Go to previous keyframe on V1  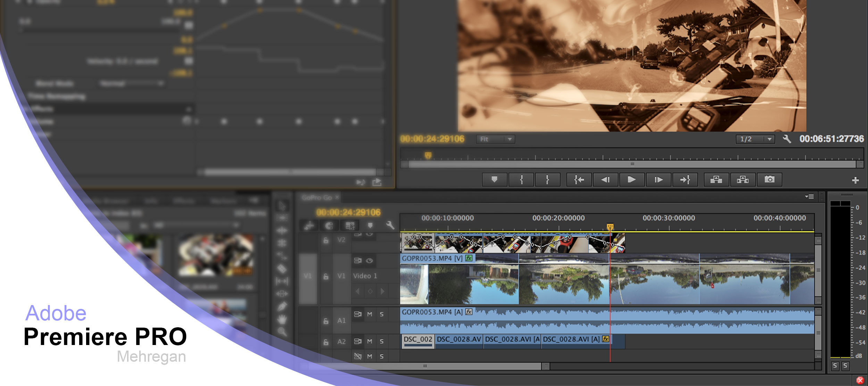(358, 291)
